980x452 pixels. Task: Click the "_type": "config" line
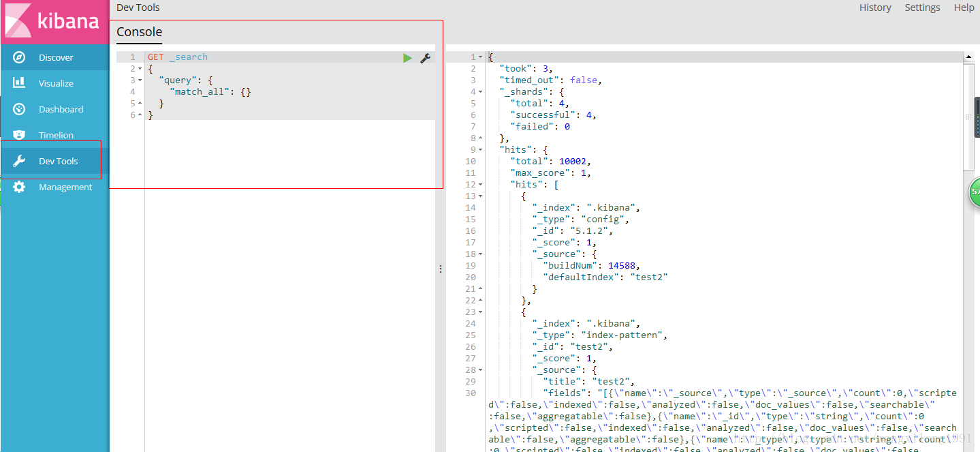click(x=581, y=220)
